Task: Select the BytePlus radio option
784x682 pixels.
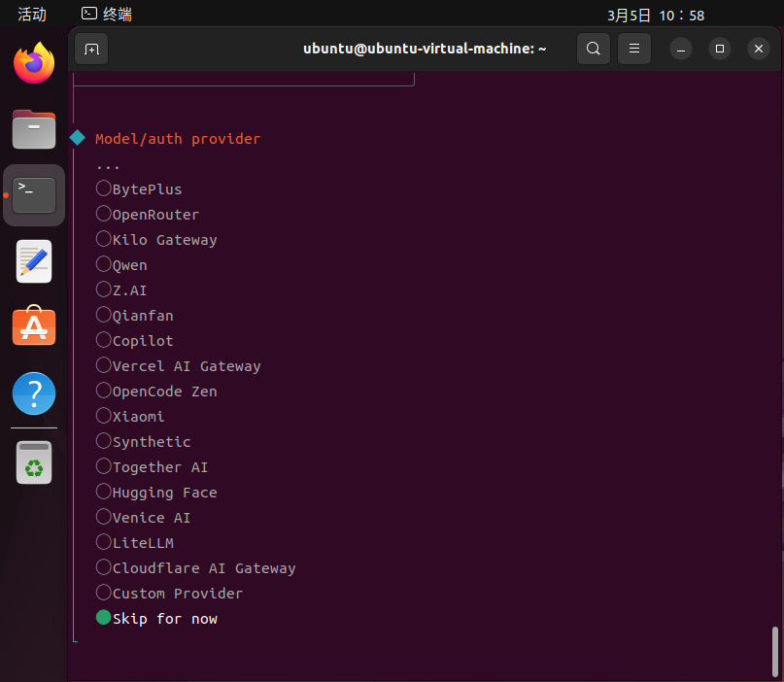Action: click(139, 189)
